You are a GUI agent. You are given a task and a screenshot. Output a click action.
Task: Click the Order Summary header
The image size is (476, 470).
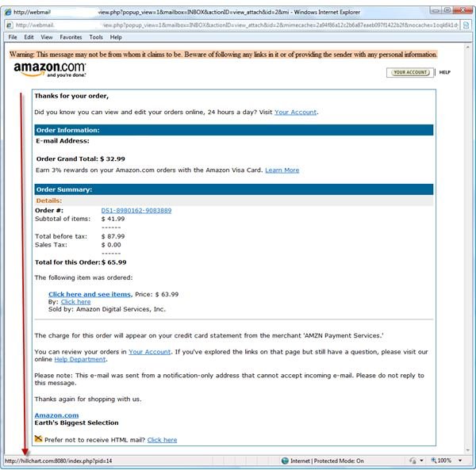234,189
